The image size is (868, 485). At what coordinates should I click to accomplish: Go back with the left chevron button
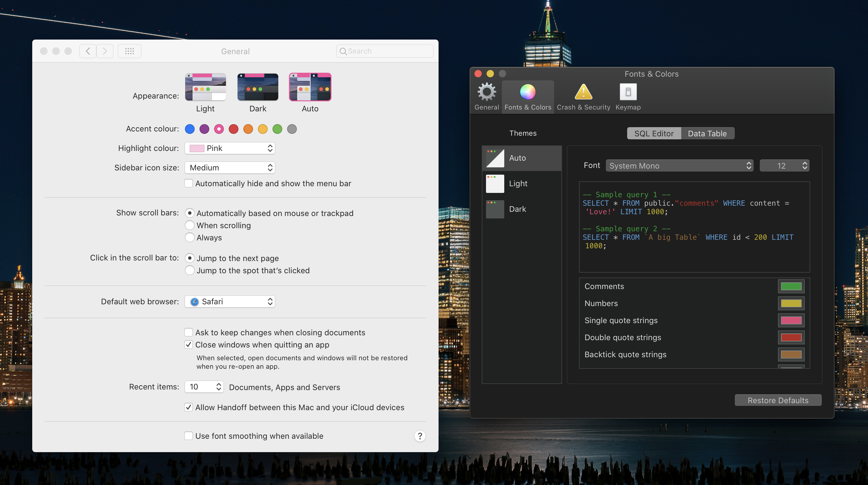[88, 51]
